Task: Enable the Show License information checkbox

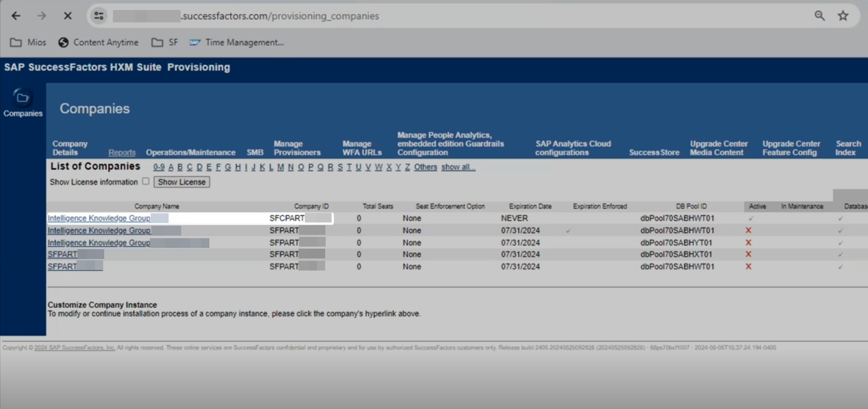Action: [146, 181]
